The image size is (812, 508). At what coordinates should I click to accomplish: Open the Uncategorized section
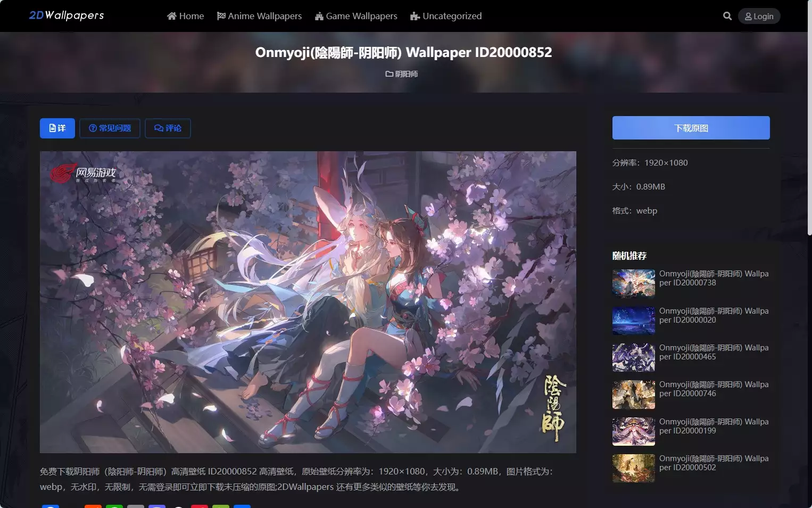pyautogui.click(x=446, y=16)
